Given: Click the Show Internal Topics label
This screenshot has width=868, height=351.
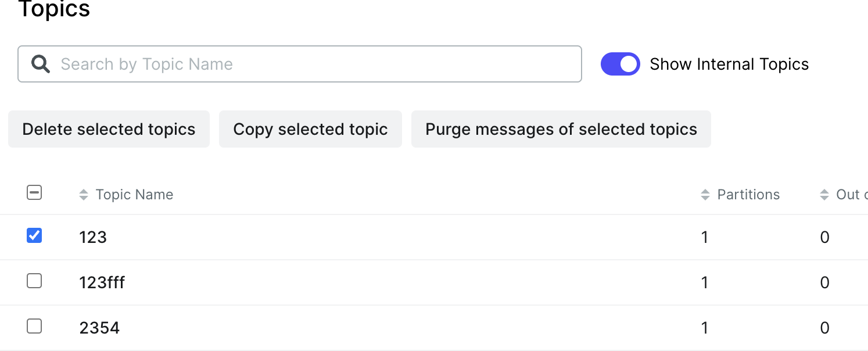Looking at the screenshot, I should tap(729, 64).
